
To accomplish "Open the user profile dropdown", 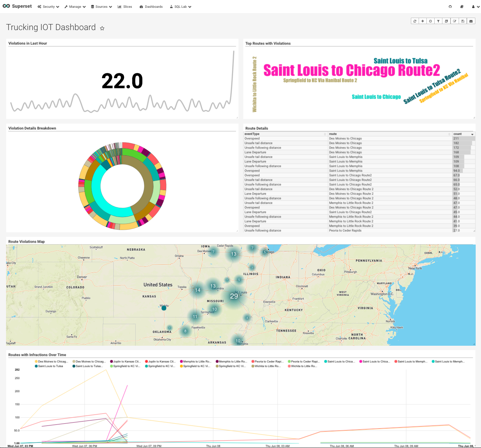I will coord(475,7).
